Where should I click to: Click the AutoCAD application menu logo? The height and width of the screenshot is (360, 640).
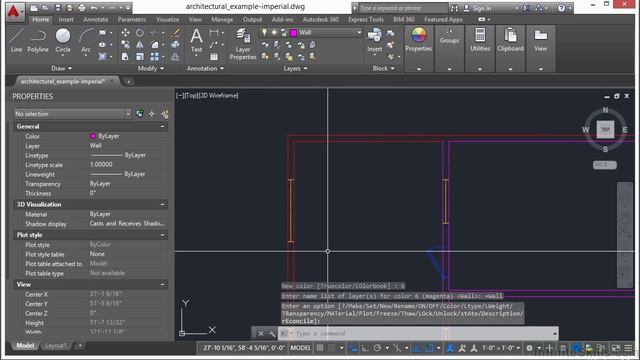click(x=14, y=11)
